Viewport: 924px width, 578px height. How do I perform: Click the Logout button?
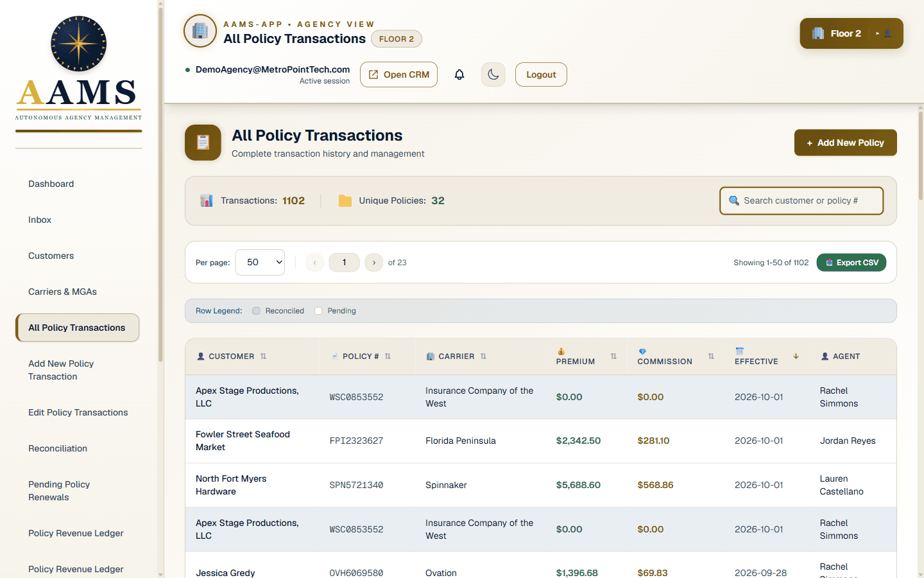click(541, 74)
